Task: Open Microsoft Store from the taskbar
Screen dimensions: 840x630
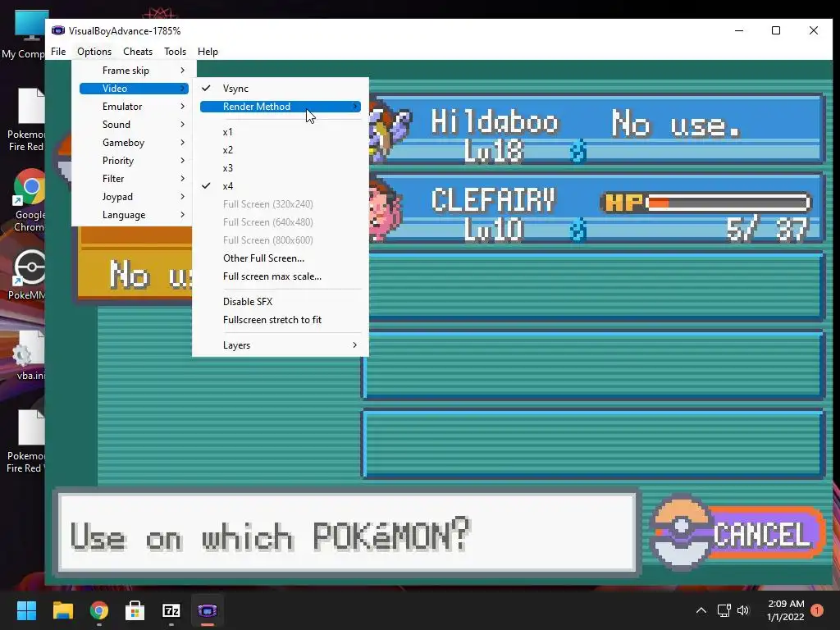Action: [135, 610]
